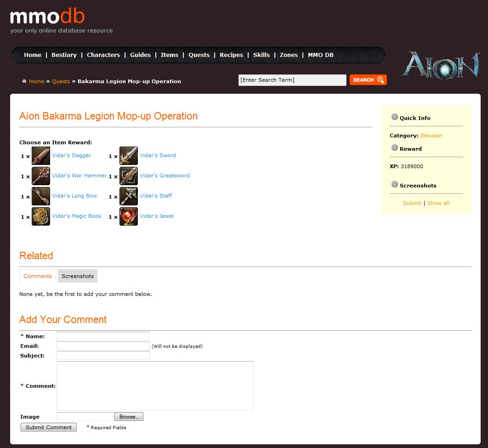Open the Bestiary menu item

(x=64, y=55)
